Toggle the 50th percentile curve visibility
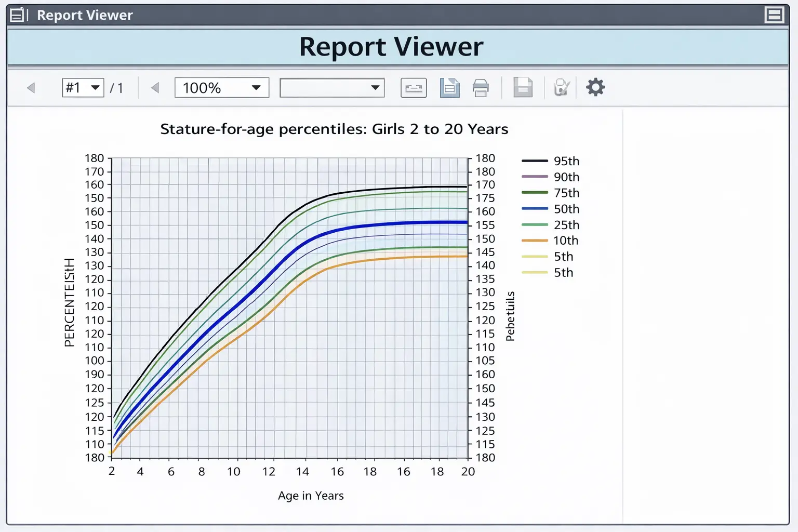The height and width of the screenshot is (532, 798). coord(566,209)
